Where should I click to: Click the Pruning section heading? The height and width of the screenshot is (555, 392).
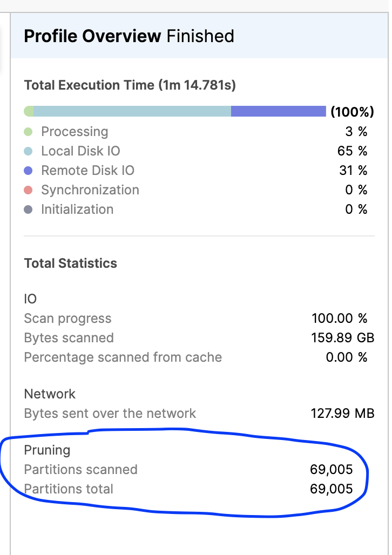coord(47,451)
